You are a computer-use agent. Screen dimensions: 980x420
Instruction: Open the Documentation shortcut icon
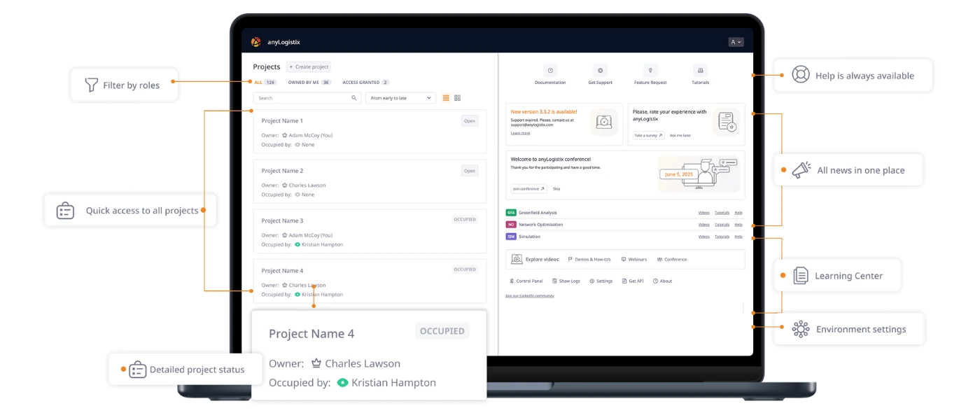tap(550, 71)
